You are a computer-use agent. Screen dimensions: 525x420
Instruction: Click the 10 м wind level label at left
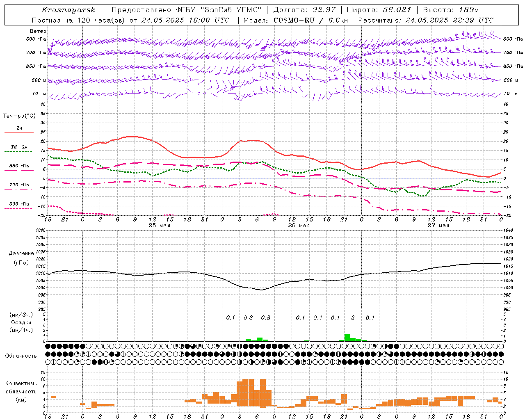[39, 94]
